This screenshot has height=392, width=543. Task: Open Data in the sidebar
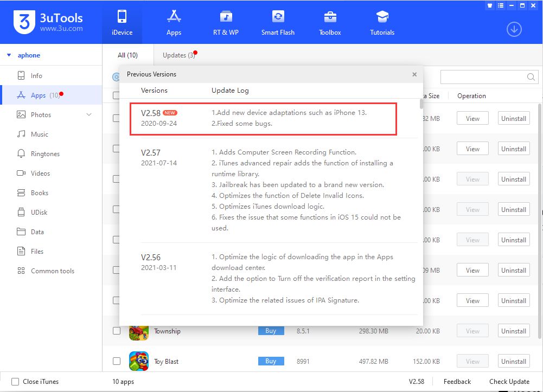point(51,232)
